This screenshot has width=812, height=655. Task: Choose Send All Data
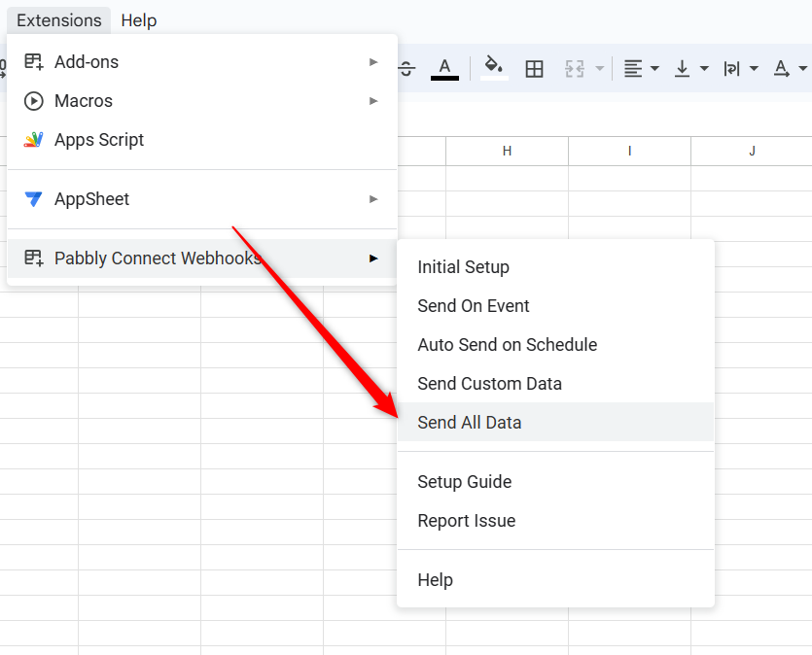click(x=555, y=422)
